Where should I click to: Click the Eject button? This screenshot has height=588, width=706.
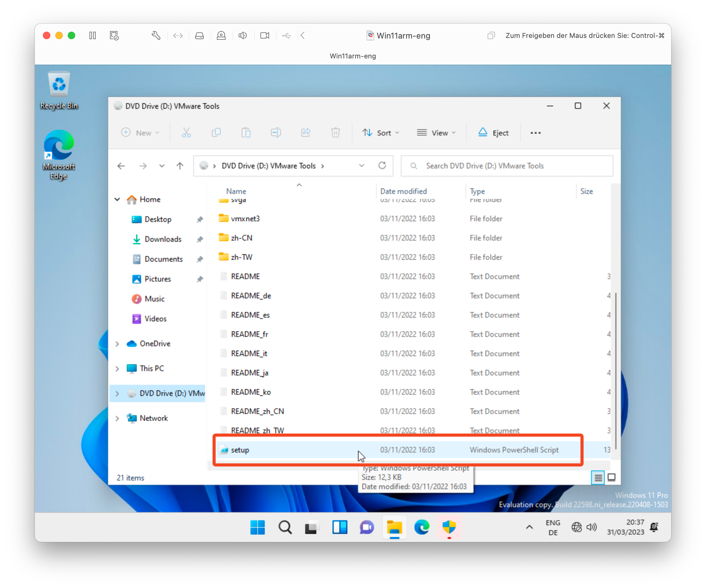[493, 133]
